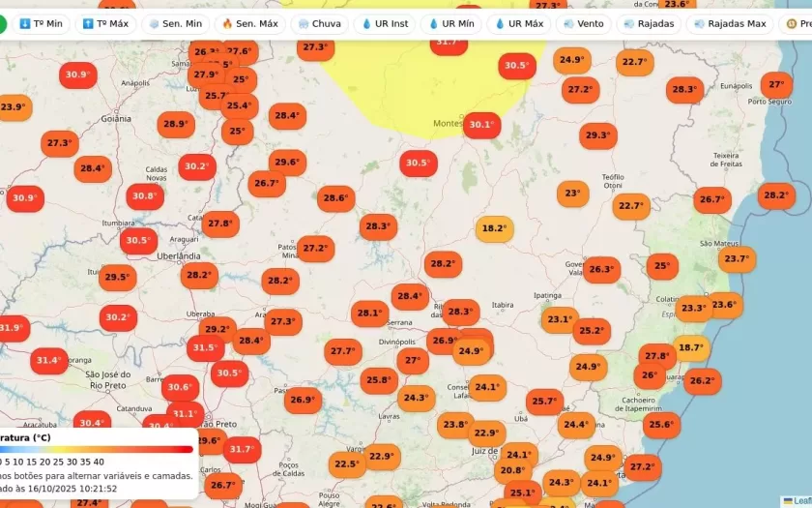Switch to the Tº Máx variable
Viewport: 812px width, 508px height.
(x=105, y=23)
